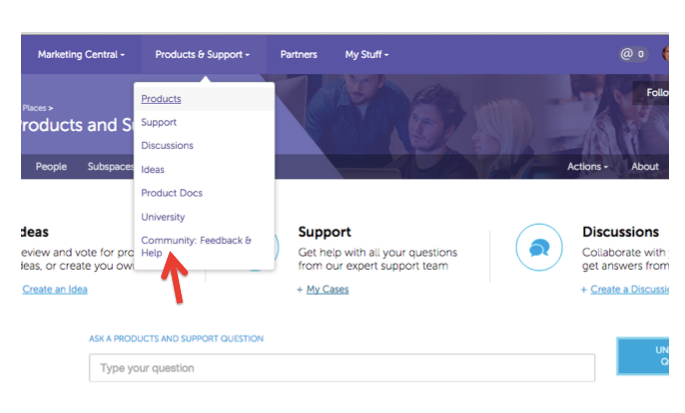Open the Partners navigation item

(299, 55)
